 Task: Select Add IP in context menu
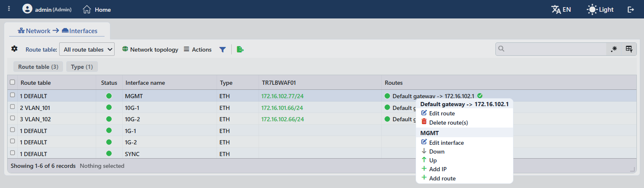click(x=464, y=169)
